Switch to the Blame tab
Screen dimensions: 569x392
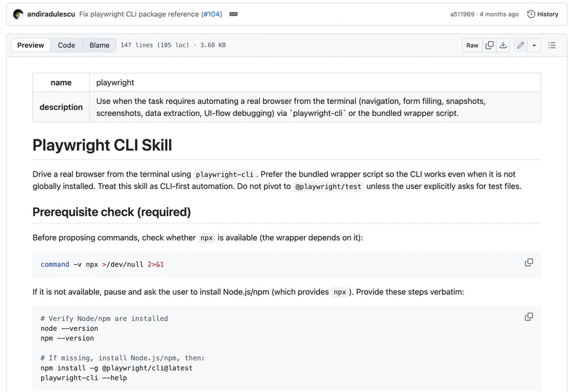click(x=99, y=46)
